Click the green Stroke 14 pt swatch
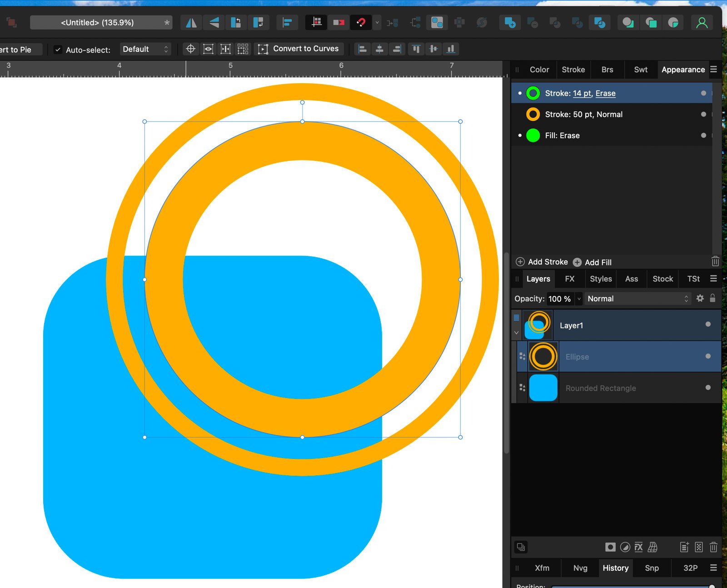The width and height of the screenshot is (727, 588). point(533,93)
